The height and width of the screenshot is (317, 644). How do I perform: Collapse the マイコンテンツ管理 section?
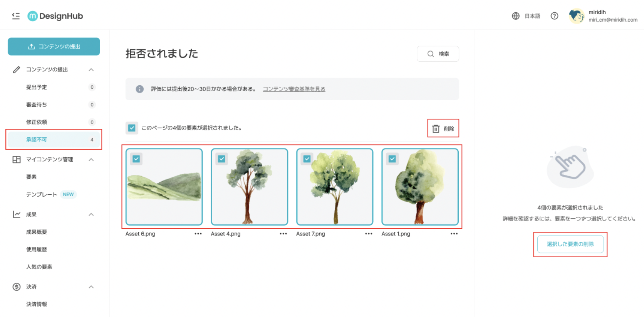tap(91, 160)
